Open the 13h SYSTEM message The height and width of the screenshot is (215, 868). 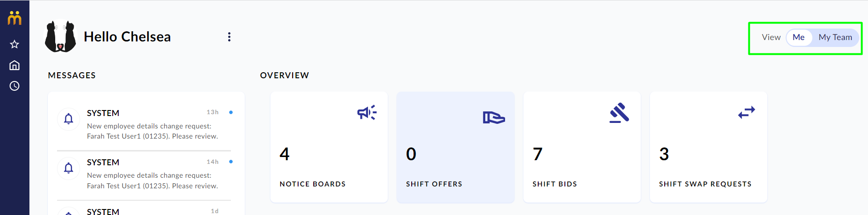(146, 124)
